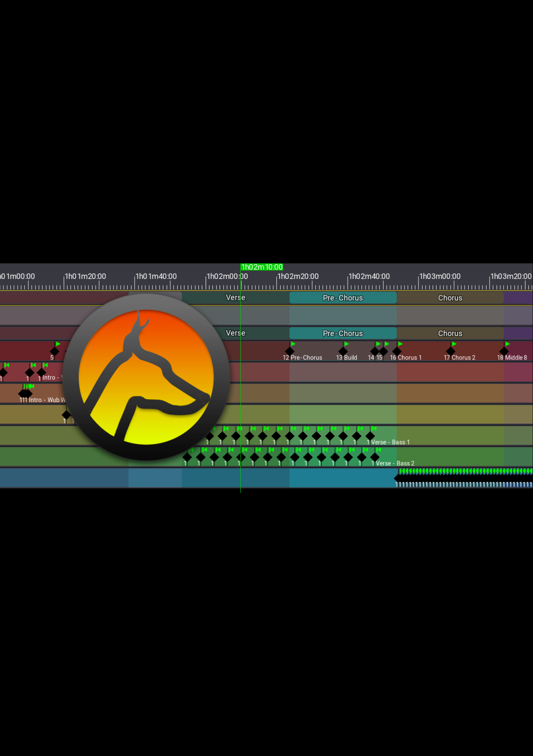Click the diamond marker in the olive track

click(66, 415)
